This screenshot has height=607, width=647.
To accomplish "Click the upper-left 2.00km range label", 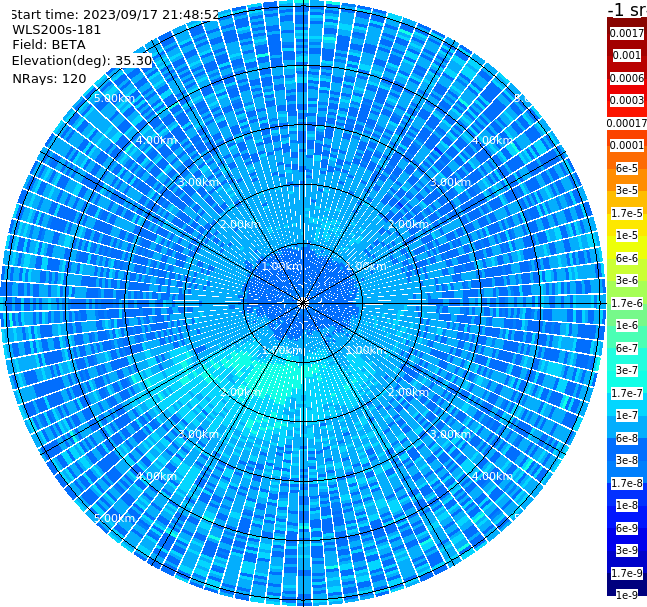I will (x=240, y=224).
